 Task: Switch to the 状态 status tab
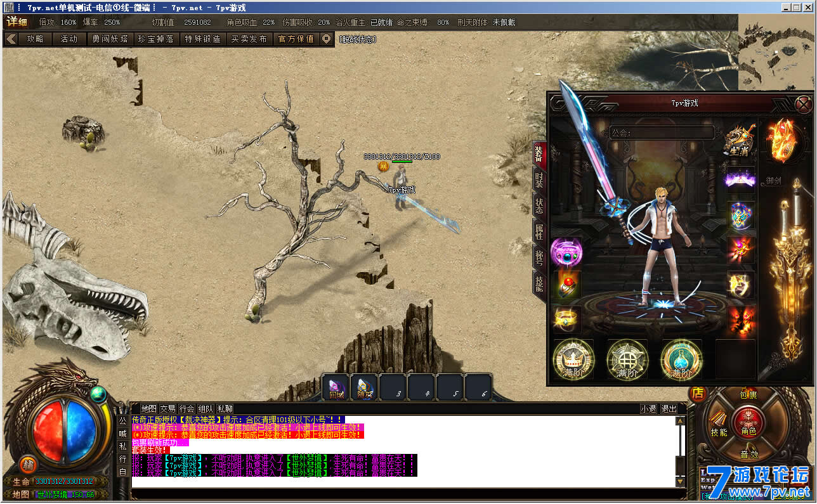point(539,205)
